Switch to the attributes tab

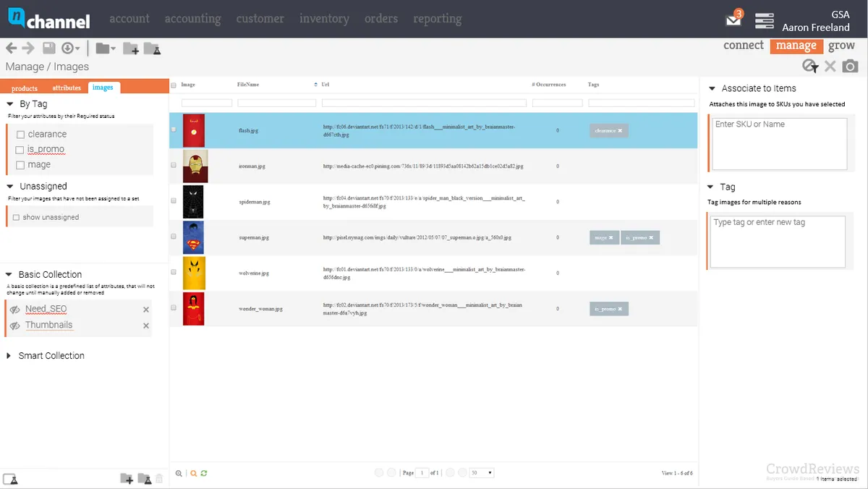(67, 88)
